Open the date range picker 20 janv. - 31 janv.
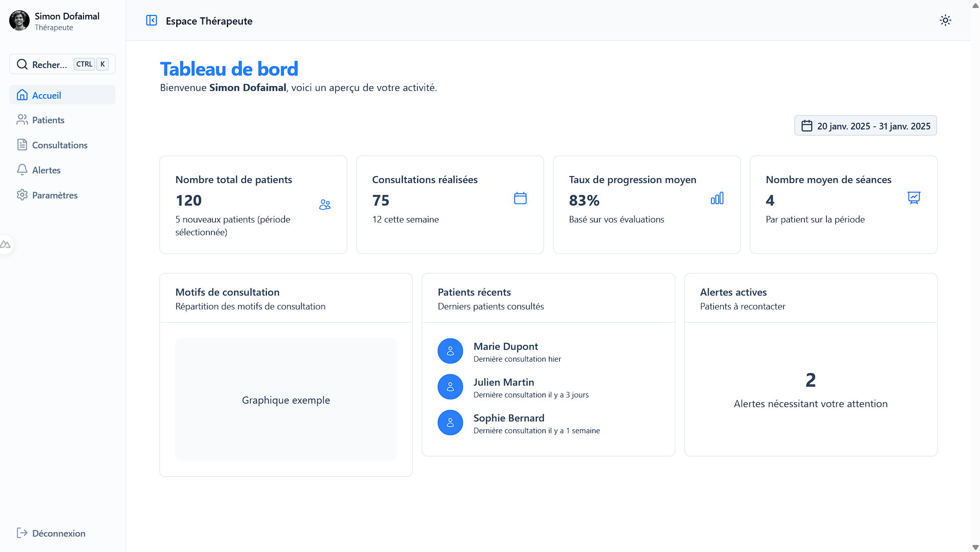 click(x=865, y=126)
